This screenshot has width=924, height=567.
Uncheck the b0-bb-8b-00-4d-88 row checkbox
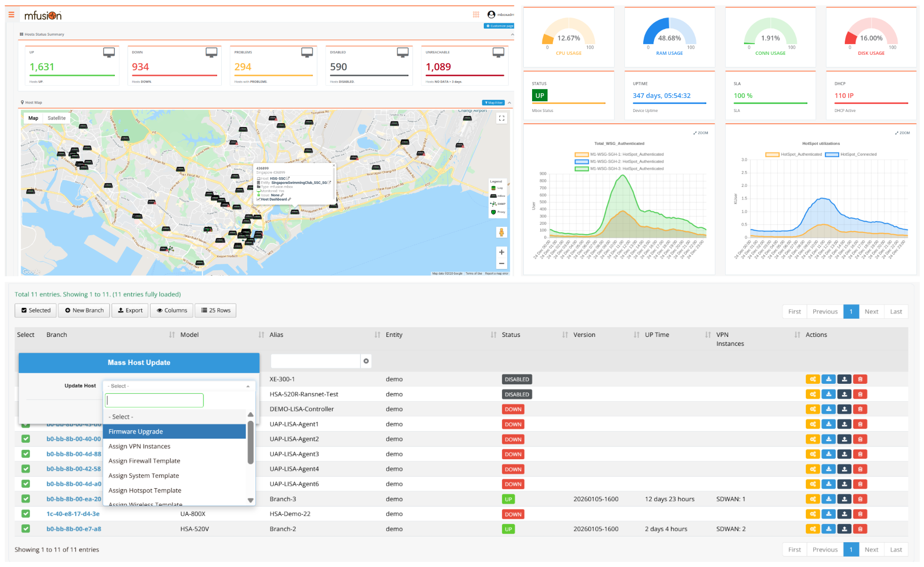point(26,454)
